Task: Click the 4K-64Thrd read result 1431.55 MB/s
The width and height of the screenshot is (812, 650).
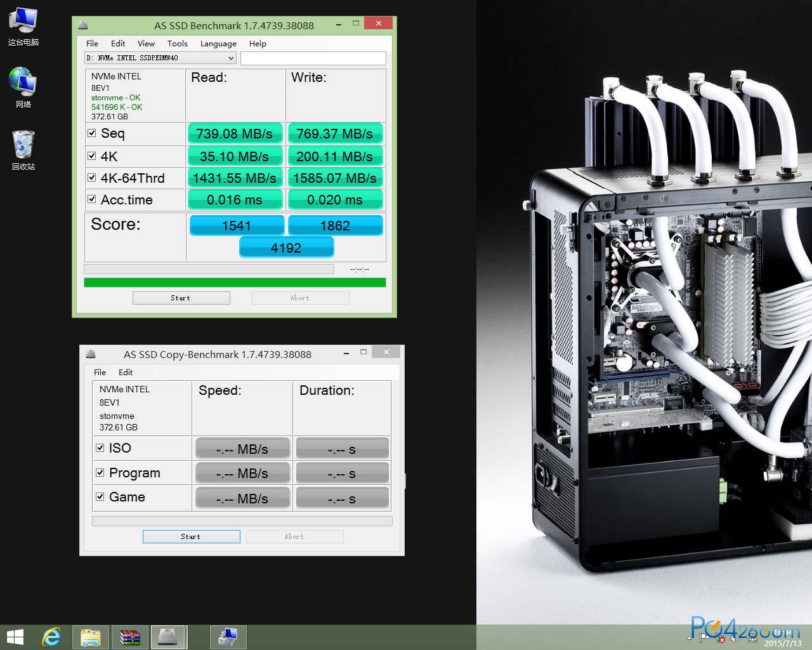Action: 234,178
